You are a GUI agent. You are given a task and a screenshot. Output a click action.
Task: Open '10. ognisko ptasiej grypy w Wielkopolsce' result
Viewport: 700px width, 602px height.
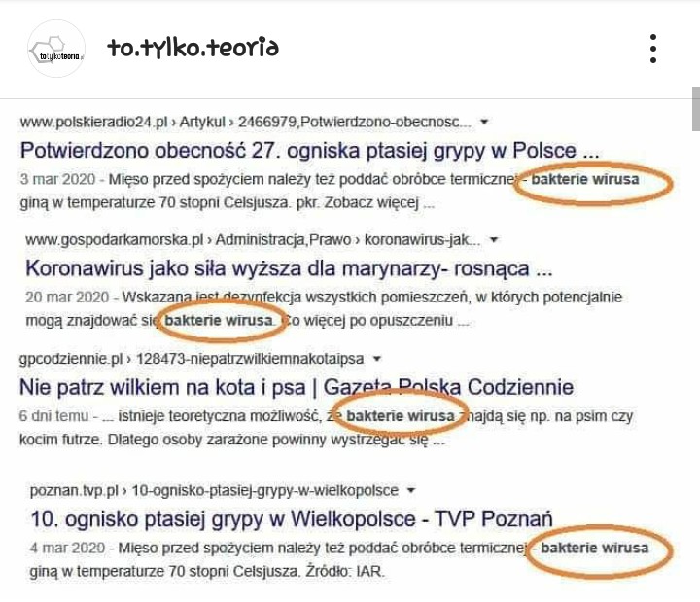(x=292, y=517)
